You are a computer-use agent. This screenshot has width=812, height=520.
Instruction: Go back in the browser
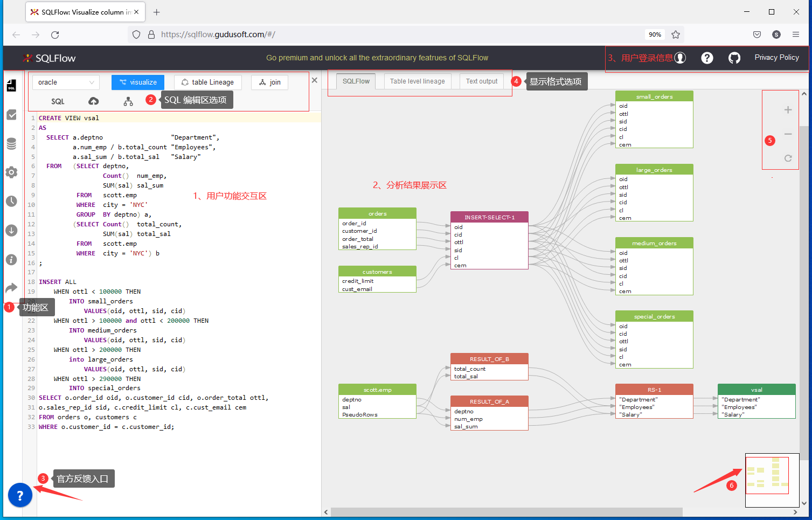(16, 34)
